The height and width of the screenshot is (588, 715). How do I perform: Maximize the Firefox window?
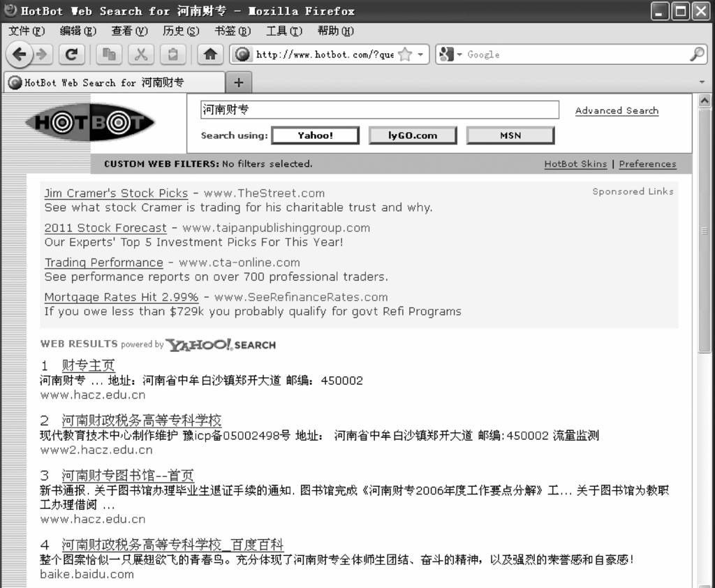[680, 11]
